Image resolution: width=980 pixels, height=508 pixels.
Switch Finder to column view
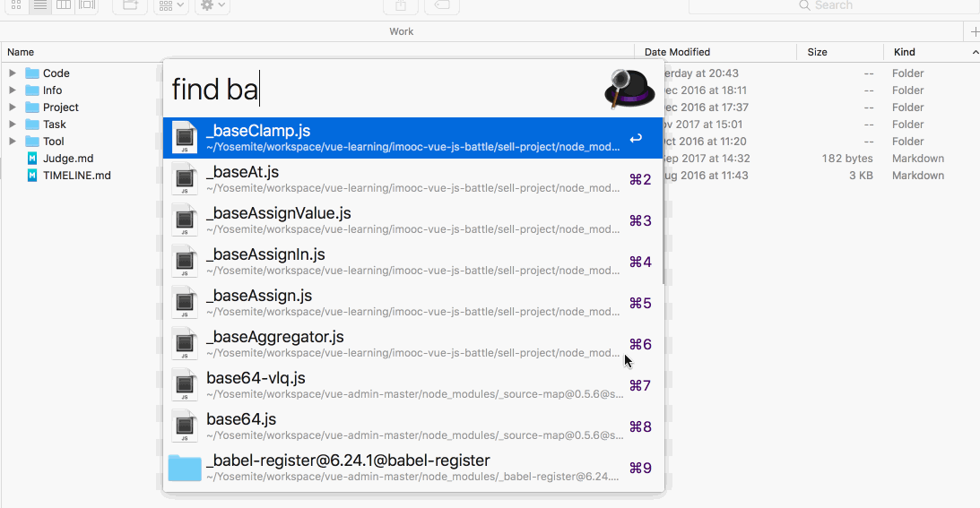[64, 4]
